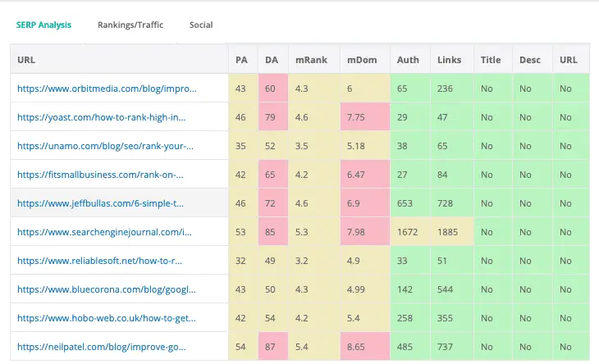Switch to the SERP Analysis tab
The width and height of the screenshot is (599, 364).
[43, 25]
